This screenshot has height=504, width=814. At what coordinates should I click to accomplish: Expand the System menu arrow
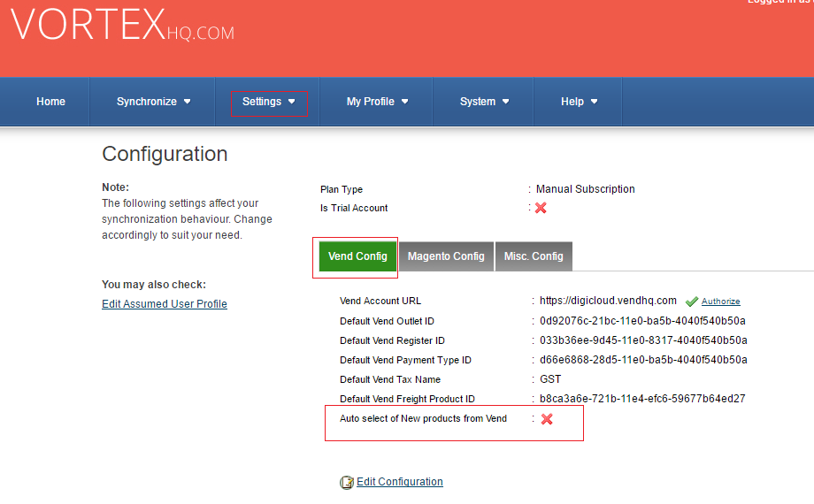[505, 102]
